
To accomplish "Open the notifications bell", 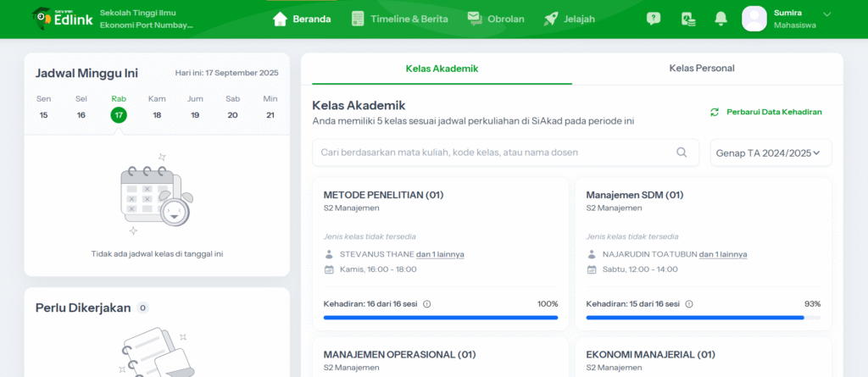I will (x=721, y=19).
